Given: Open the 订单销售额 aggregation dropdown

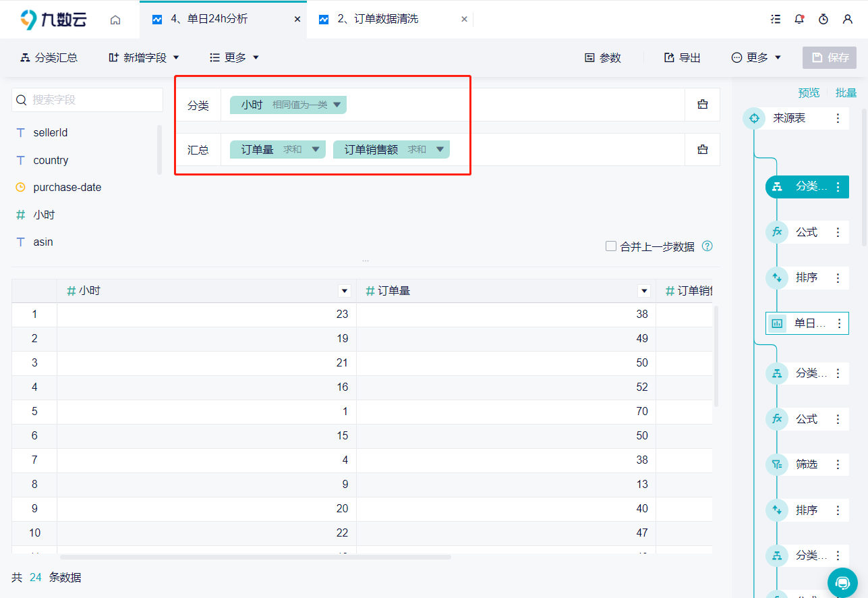Looking at the screenshot, I should pyautogui.click(x=440, y=149).
